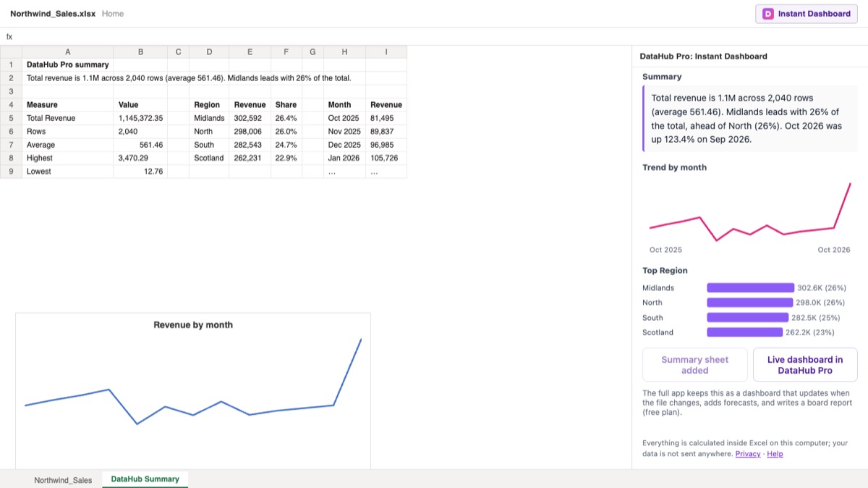Select row 9 header

point(11,171)
